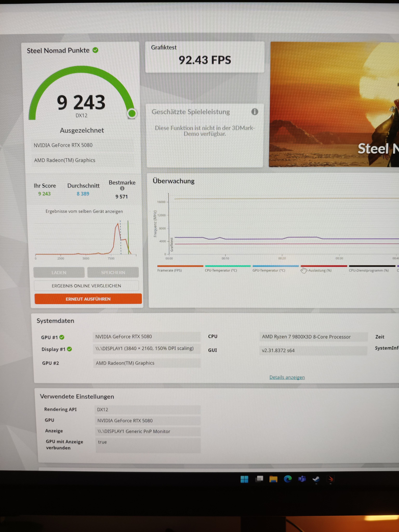This screenshot has height=532, width=399.
Task: Open the Details anzeigen link
Action: [287, 377]
